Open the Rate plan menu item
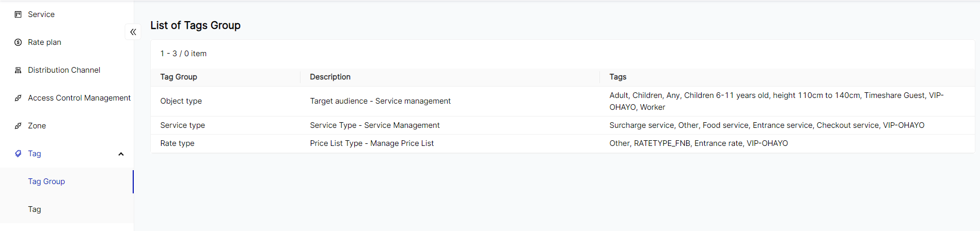The height and width of the screenshot is (231, 980). click(x=44, y=42)
